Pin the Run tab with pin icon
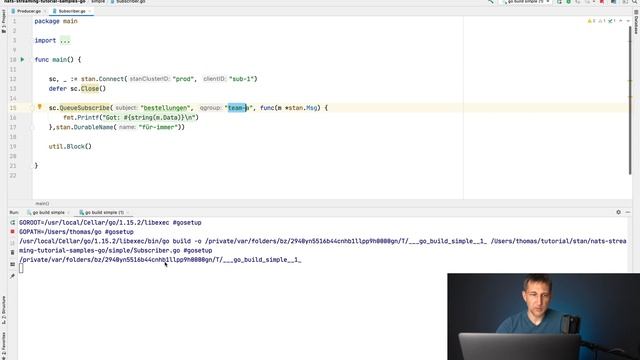 12,276
